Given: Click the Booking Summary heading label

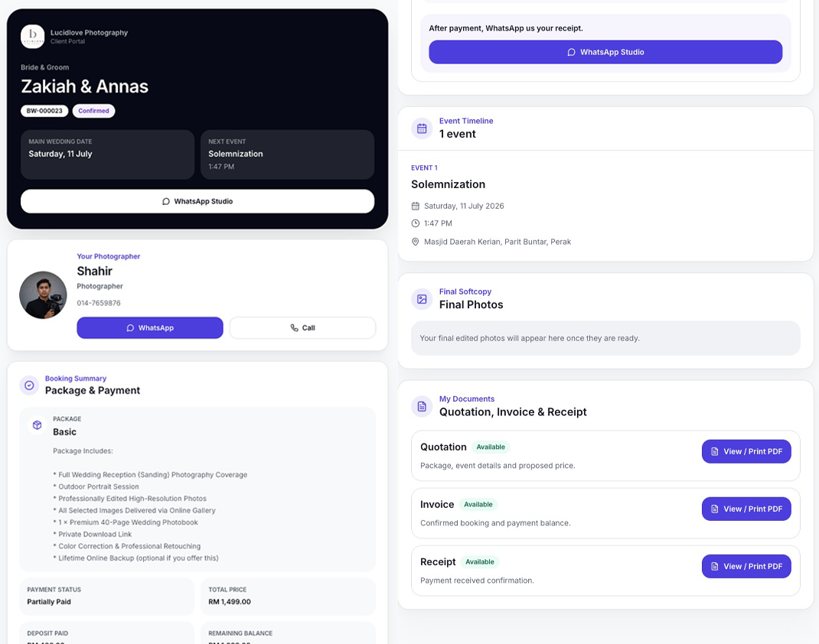Looking at the screenshot, I should click(76, 379).
